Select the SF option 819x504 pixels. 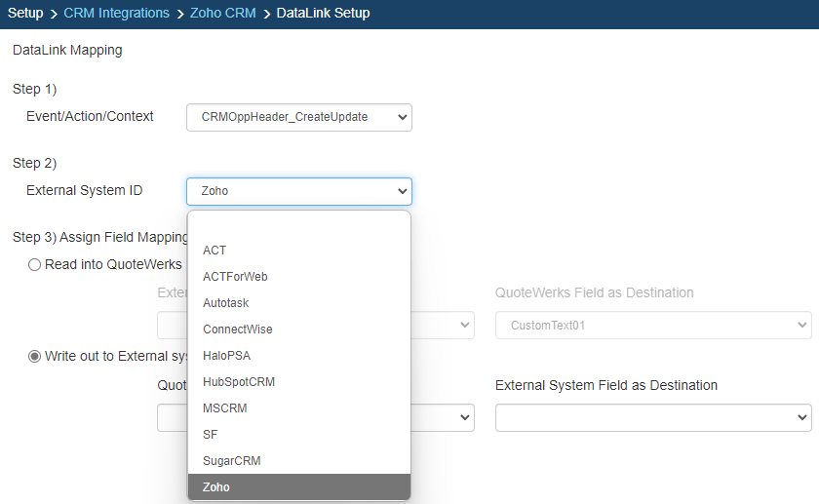[x=211, y=435]
